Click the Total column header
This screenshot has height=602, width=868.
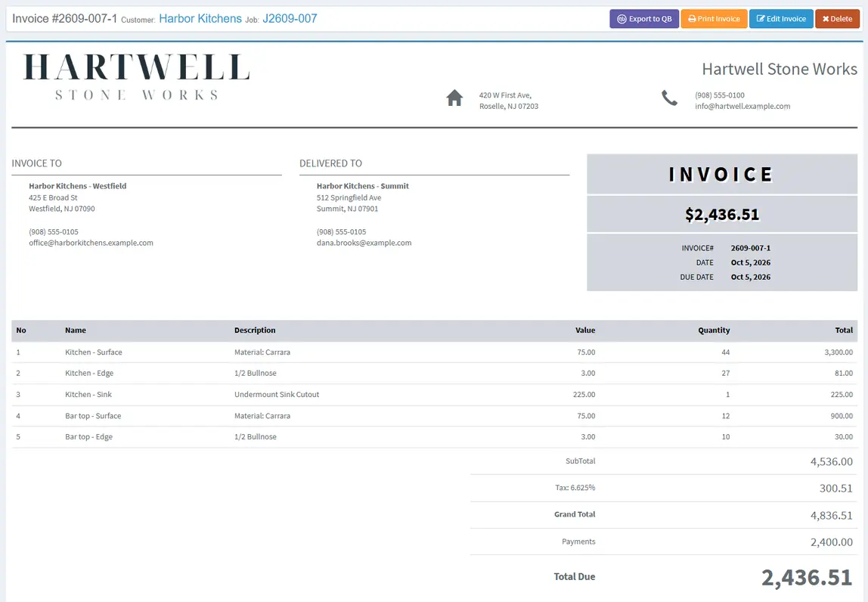pos(844,330)
